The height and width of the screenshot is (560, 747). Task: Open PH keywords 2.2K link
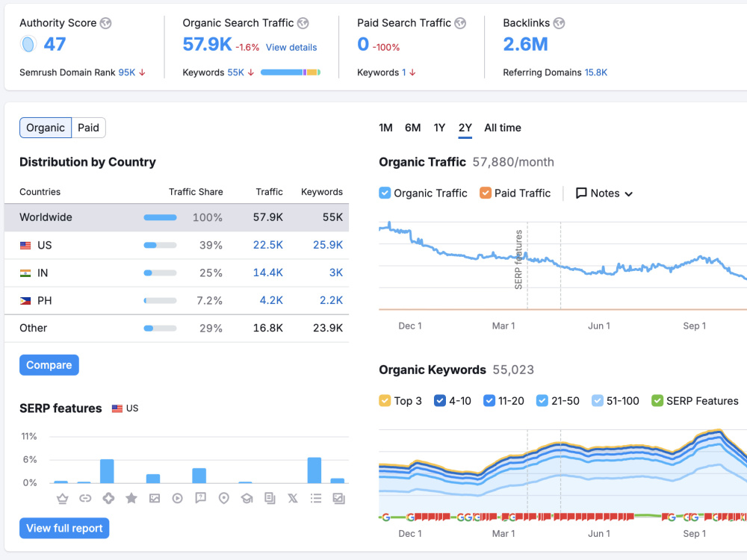pos(331,300)
